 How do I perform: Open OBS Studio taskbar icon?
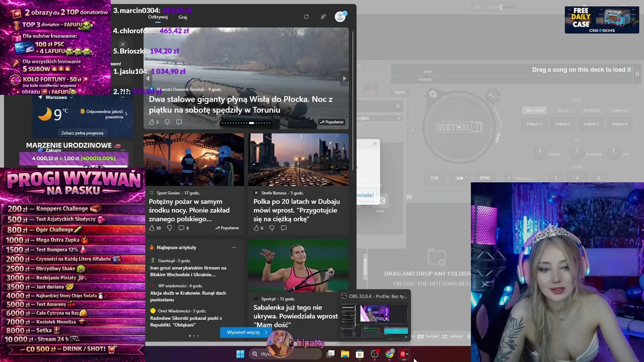click(x=375, y=354)
